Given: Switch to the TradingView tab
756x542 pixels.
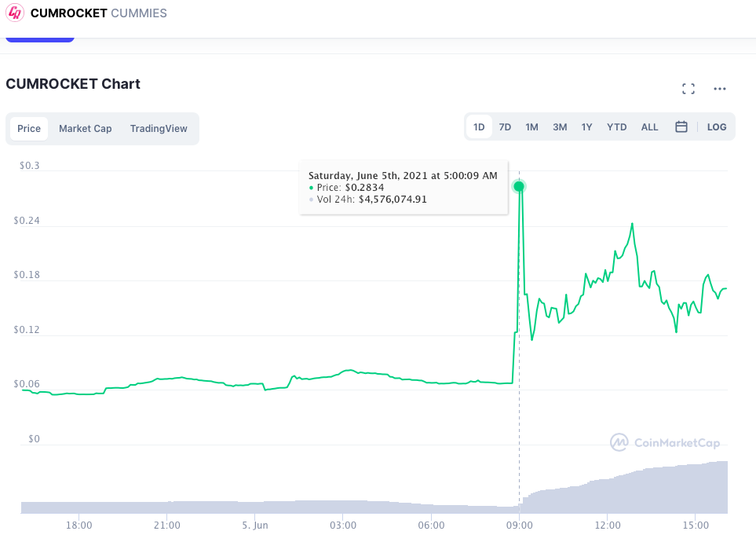Looking at the screenshot, I should tap(159, 129).
